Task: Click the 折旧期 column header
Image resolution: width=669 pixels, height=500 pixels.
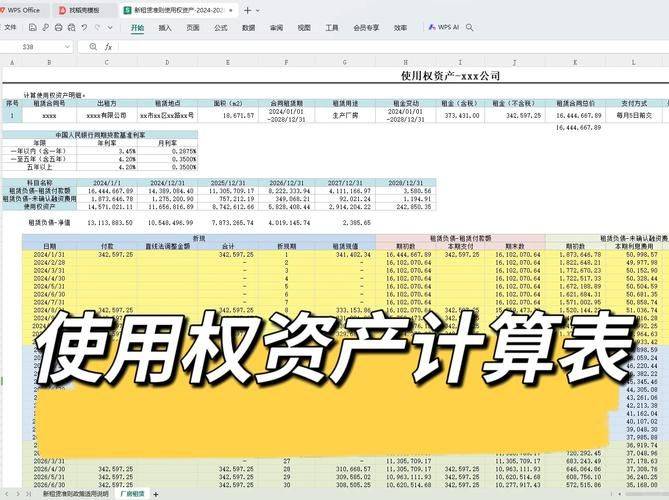Action: [x=287, y=246]
